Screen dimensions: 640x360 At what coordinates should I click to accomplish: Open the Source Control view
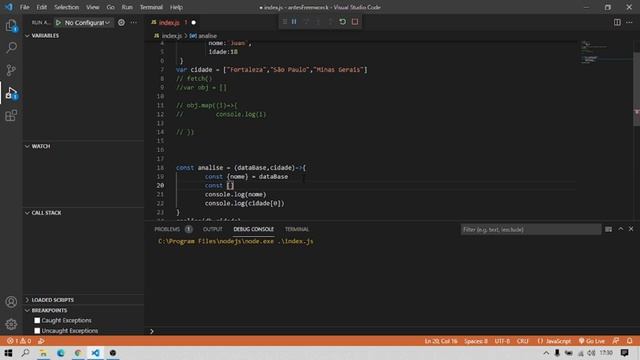point(11,70)
